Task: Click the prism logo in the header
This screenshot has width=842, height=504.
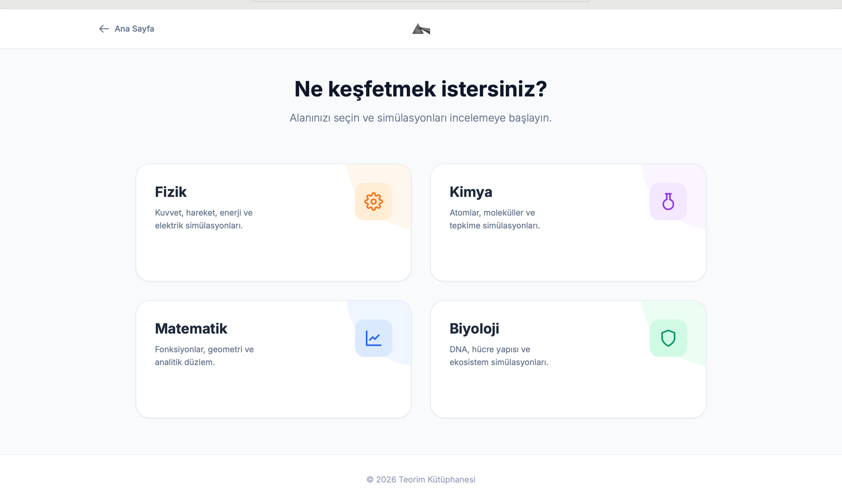Action: point(421,29)
